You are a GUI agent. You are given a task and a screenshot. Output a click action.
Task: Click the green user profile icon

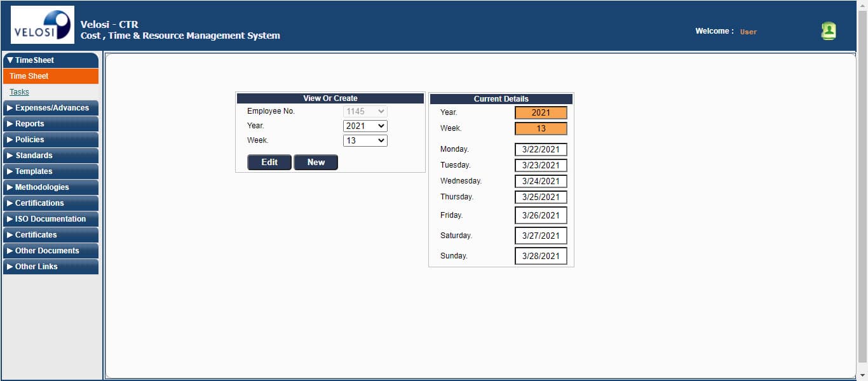pyautogui.click(x=828, y=31)
